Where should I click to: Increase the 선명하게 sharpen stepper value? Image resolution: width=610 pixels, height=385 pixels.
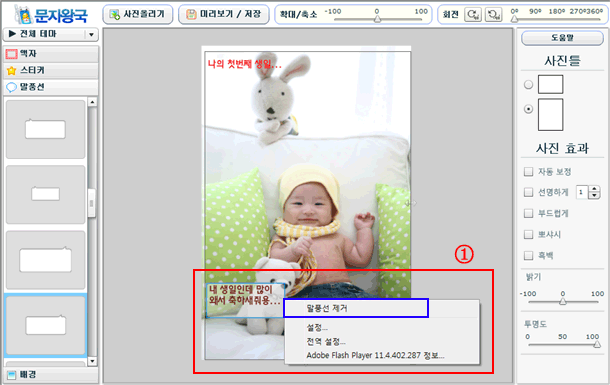pyautogui.click(x=594, y=189)
